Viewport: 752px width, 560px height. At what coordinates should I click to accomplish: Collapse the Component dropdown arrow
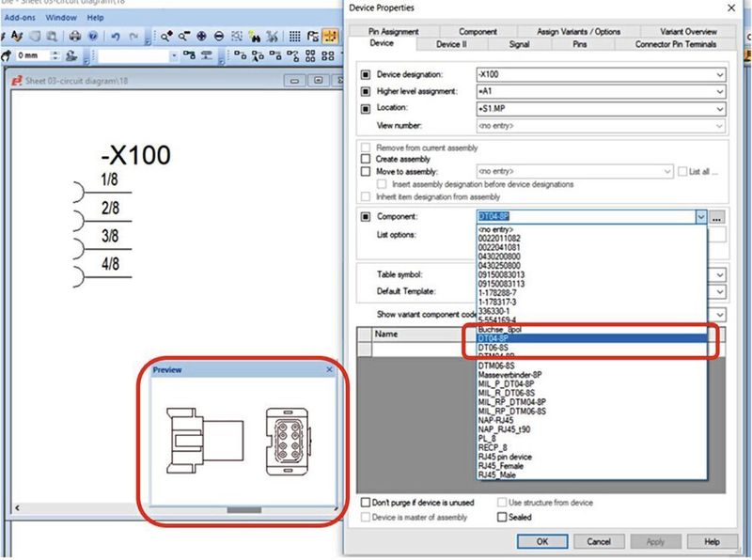tap(700, 217)
